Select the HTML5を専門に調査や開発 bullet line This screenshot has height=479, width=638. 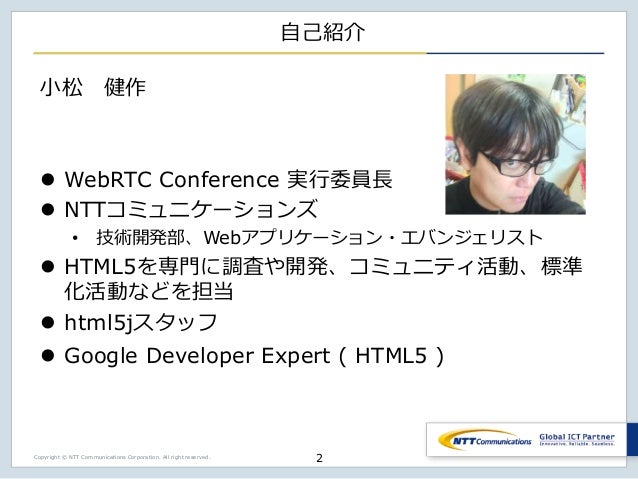(x=323, y=267)
